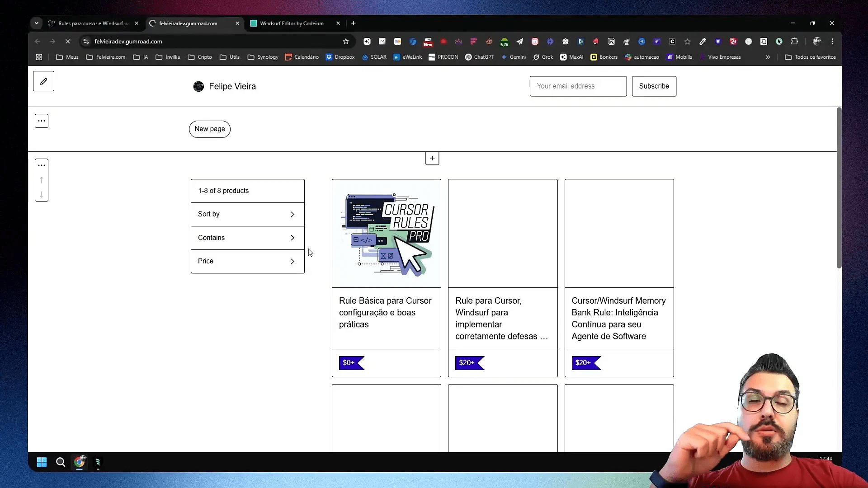Viewport: 868px width, 488px height.
Task: Add a section with the plus button
Action: point(432,158)
